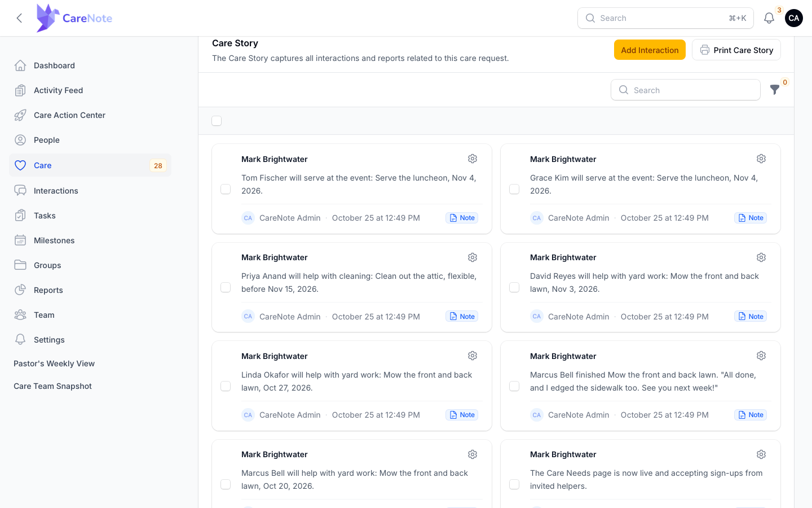Open Care Team Snapshot link

pos(52,386)
